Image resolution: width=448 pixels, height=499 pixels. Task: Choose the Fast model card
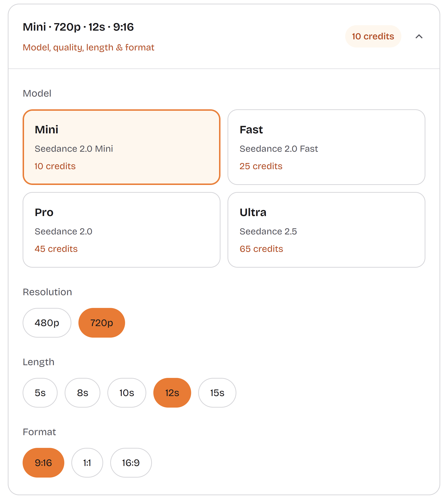(326, 147)
